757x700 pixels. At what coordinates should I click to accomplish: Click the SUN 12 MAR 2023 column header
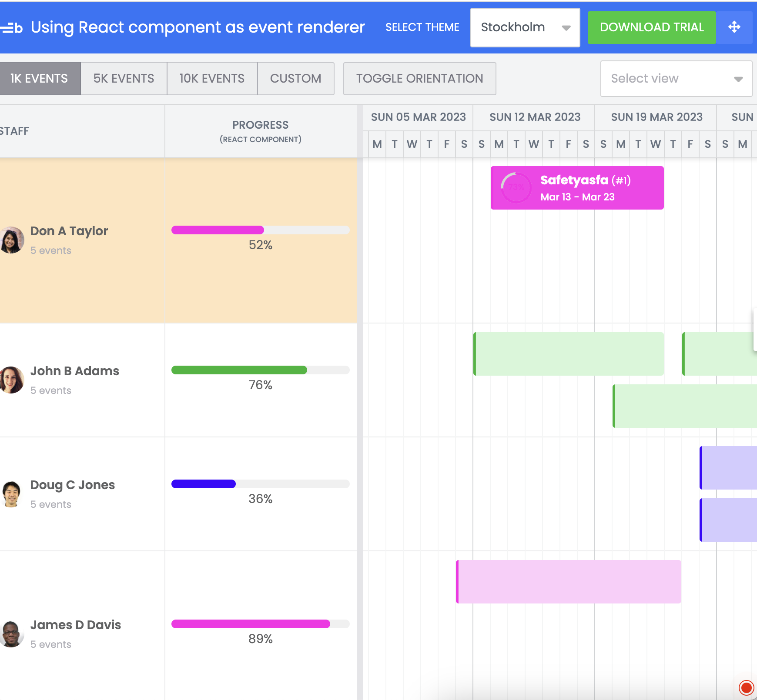[x=534, y=117]
